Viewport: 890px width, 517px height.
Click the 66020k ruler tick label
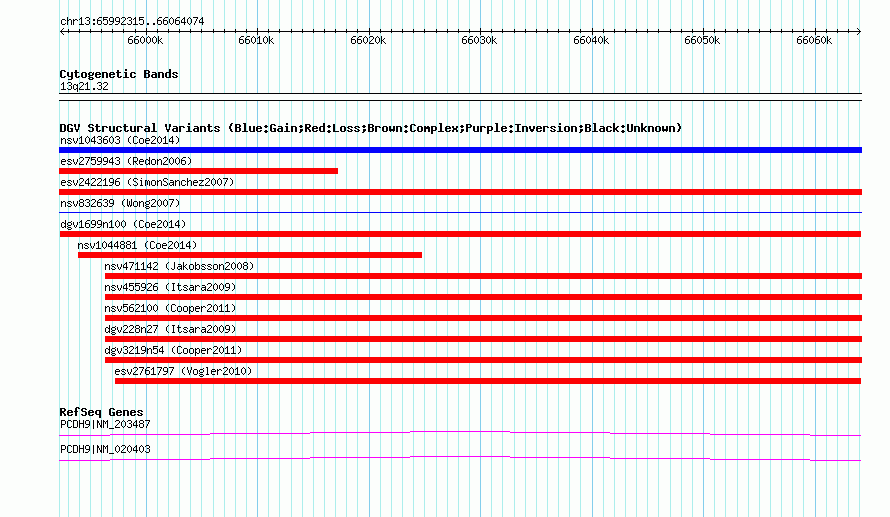(368, 40)
